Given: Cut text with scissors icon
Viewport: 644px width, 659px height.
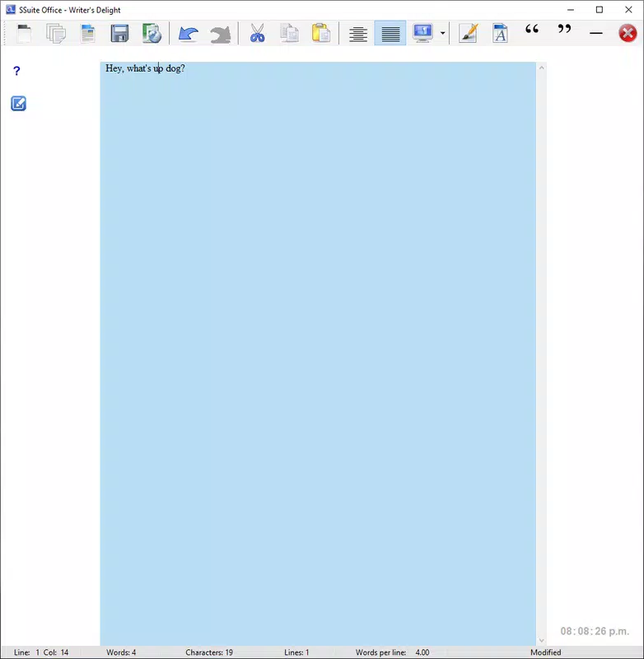Looking at the screenshot, I should click(257, 33).
